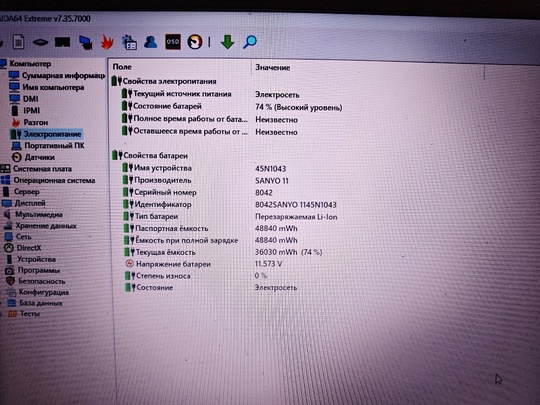The image size is (540, 405).
Task: Select Имя устройства row
Action: coord(204,168)
